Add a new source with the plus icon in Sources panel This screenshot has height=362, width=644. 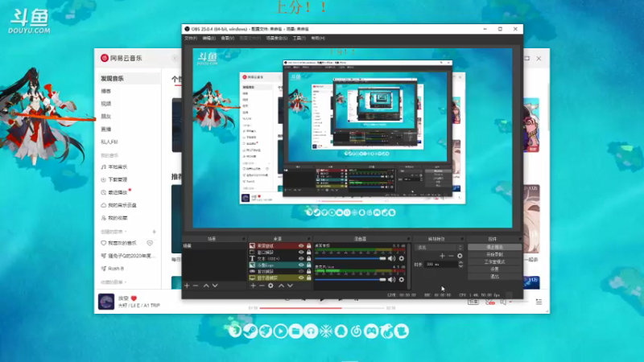click(253, 286)
